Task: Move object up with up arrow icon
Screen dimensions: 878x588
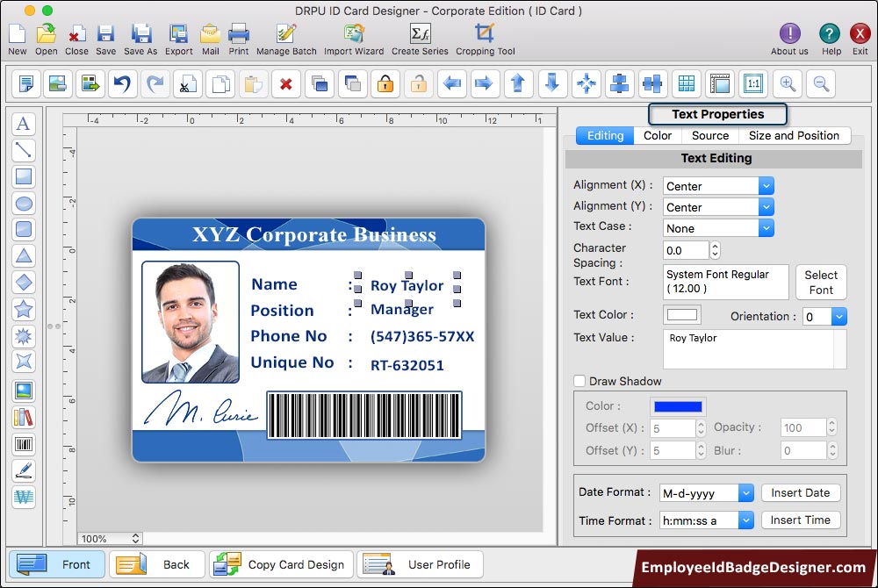Action: (519, 84)
